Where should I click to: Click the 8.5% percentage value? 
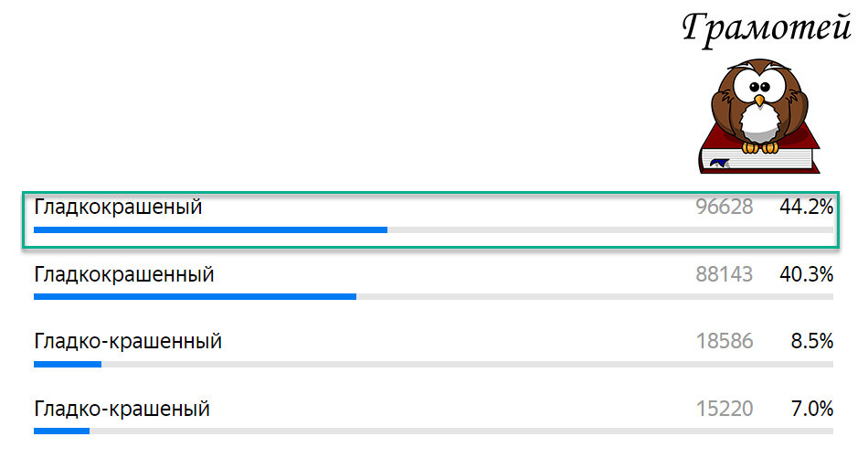tap(811, 342)
